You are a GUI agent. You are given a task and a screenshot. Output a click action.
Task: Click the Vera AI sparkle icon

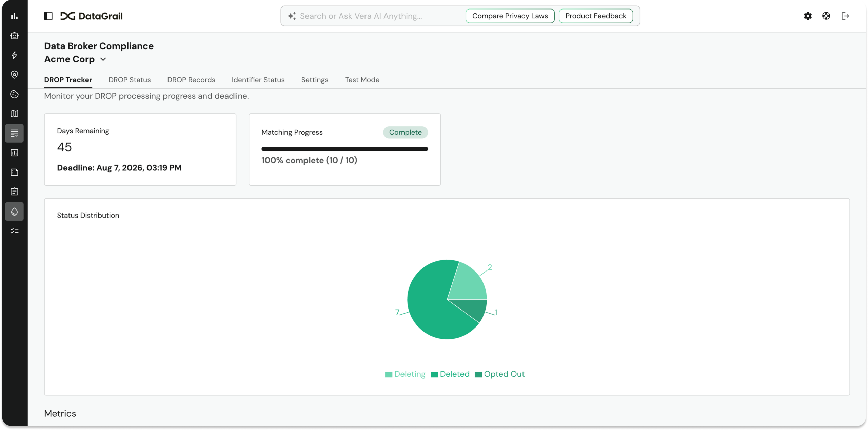pos(292,16)
